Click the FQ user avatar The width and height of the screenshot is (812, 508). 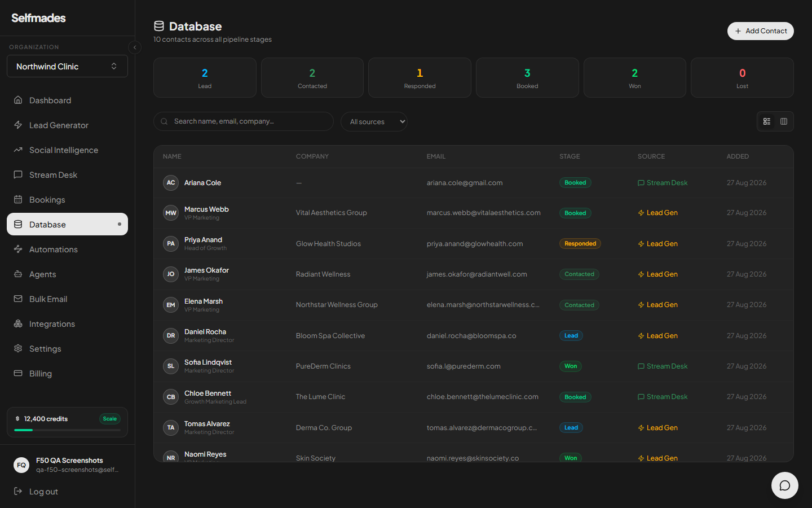pos(21,465)
